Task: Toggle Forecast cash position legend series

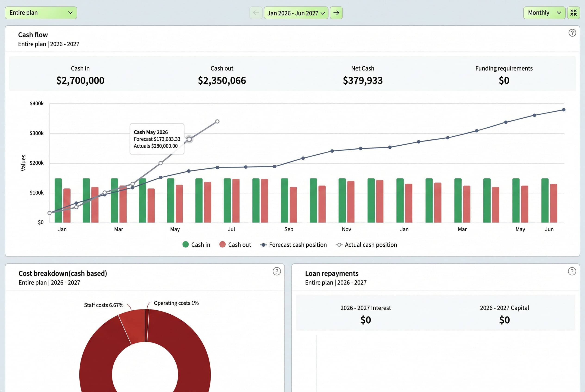Action: coord(293,245)
